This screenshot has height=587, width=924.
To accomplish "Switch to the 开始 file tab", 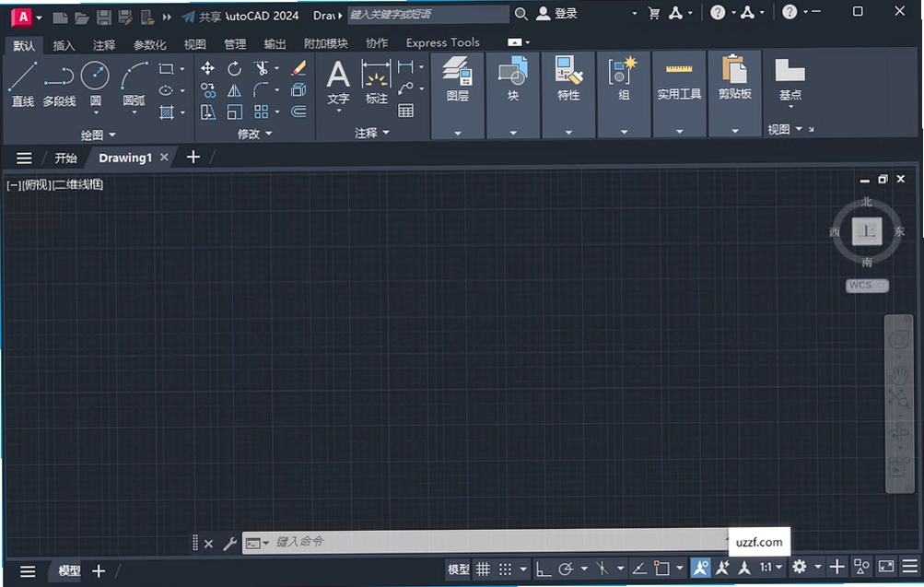I will (66, 158).
